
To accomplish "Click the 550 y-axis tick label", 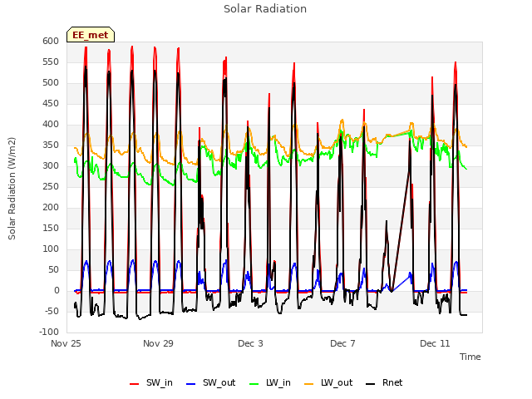I will (x=51, y=62).
